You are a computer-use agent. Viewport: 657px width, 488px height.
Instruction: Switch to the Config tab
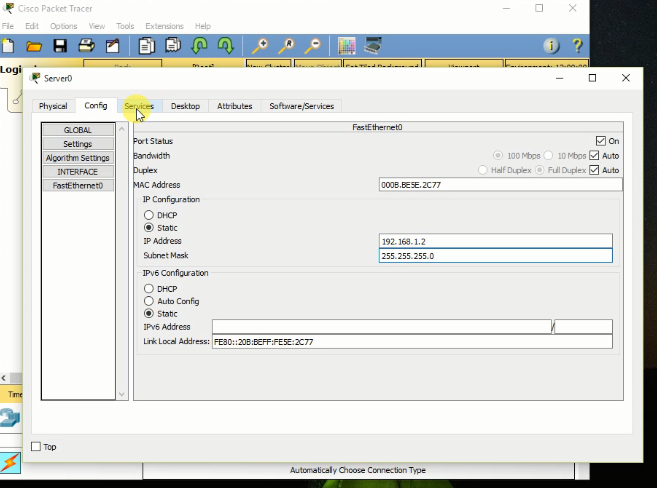point(96,106)
